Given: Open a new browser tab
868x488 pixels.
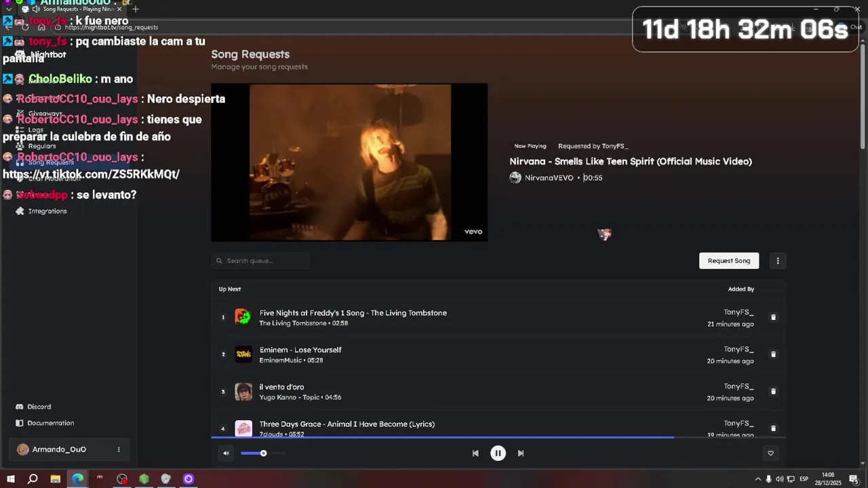Looking at the screenshot, I should [x=136, y=9].
